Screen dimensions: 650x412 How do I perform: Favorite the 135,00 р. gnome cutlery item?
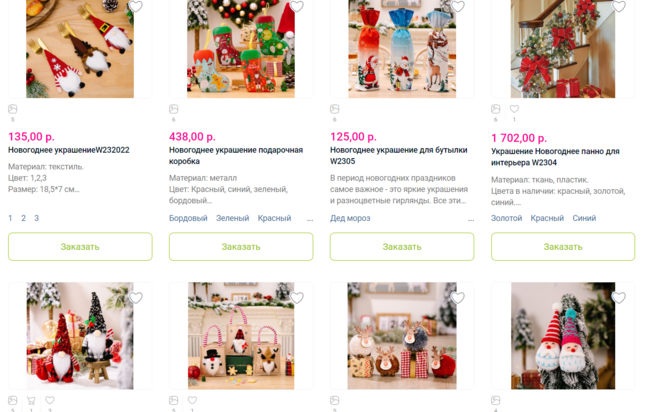pyautogui.click(x=136, y=6)
